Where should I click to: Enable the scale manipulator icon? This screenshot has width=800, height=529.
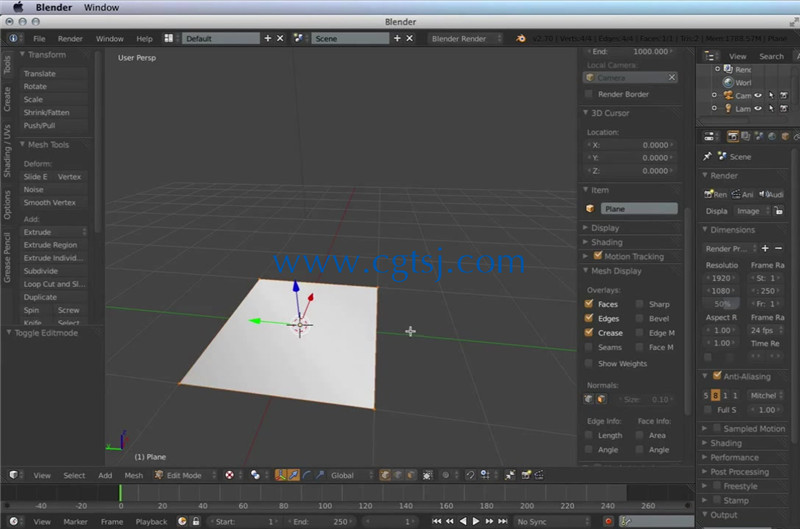click(319, 475)
